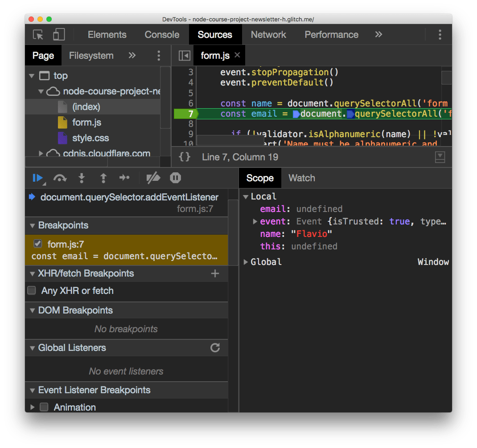Toggle the device toolbar icon
477x448 pixels.
tap(58, 35)
